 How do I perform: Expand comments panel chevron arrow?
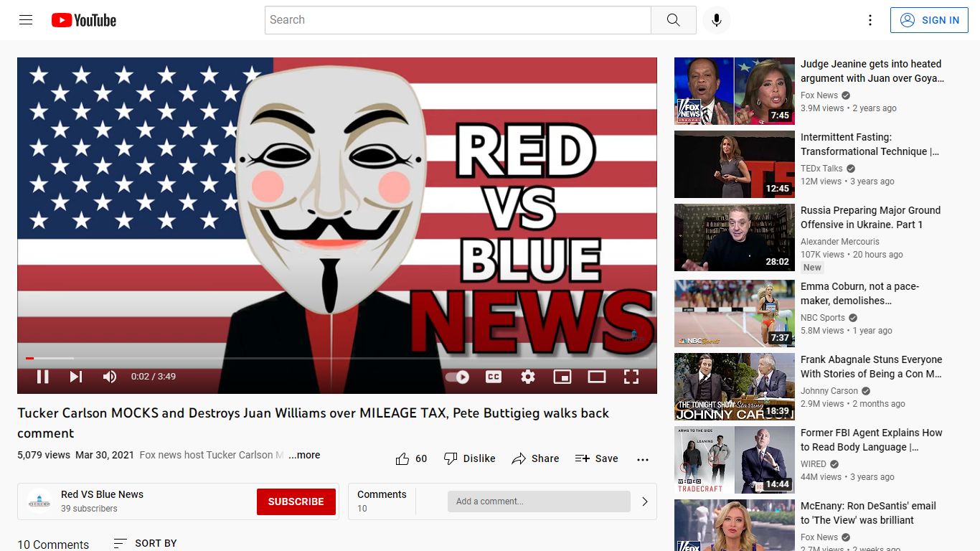[644, 501]
